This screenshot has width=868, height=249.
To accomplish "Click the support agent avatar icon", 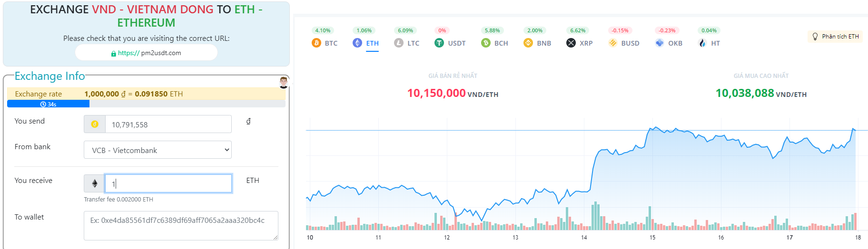I will tap(284, 82).
